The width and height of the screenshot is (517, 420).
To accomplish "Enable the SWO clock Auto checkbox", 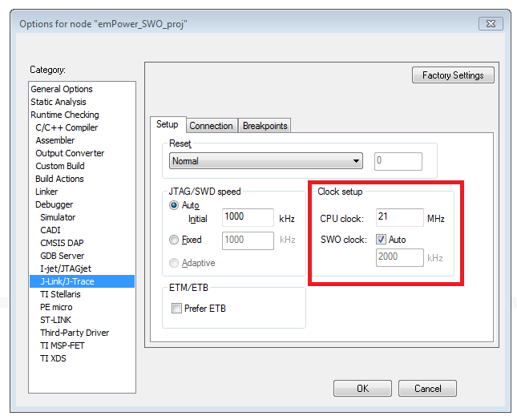I will (x=382, y=239).
